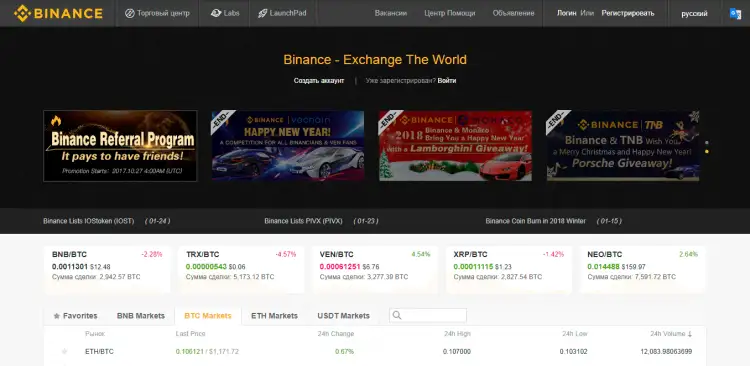This screenshot has height=366, width=750.
Task: Switch to the Favorites tab
Action: coord(75,316)
